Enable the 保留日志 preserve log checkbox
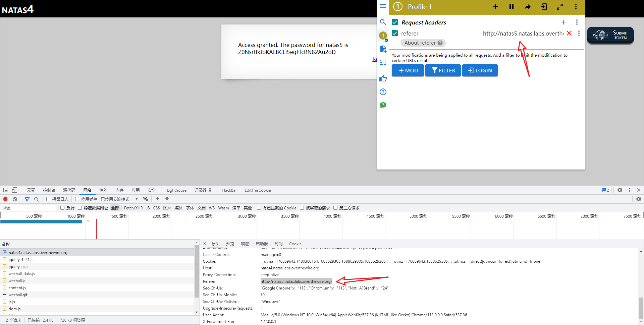Screen dimensions: 644x325 coord(48,199)
